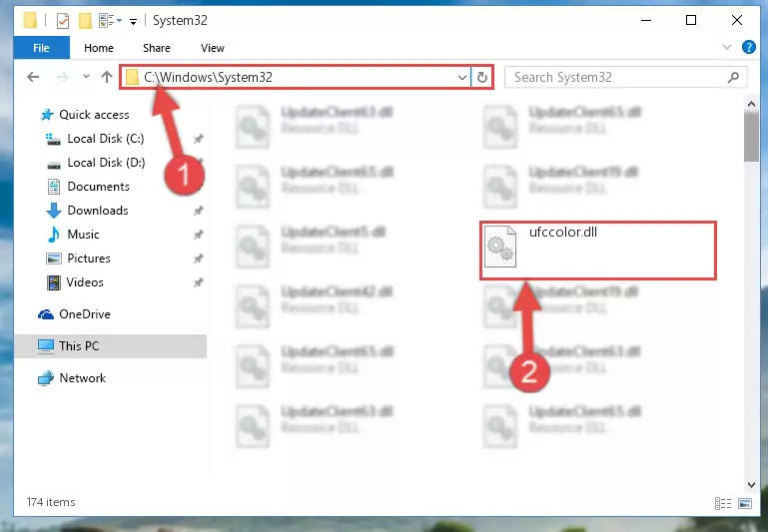Screen dimensions: 768x532
Task: Select the ufccolor.dll file name
Action: (x=563, y=232)
